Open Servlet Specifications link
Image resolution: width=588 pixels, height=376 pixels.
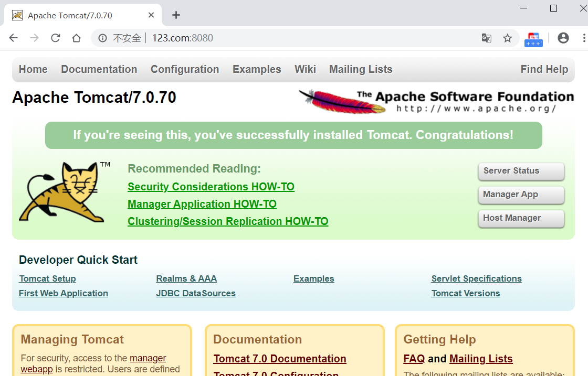[476, 278]
